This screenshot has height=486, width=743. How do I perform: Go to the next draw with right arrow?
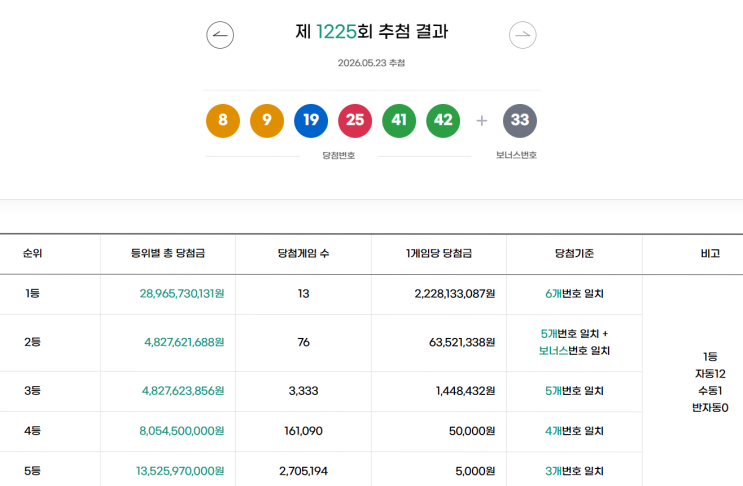coord(523,35)
